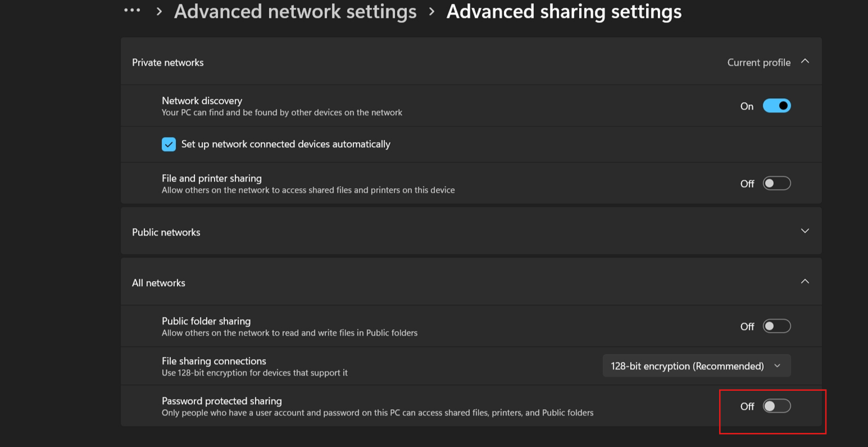Enable File and printer sharing toggle
This screenshot has width=868, height=447.
(777, 184)
